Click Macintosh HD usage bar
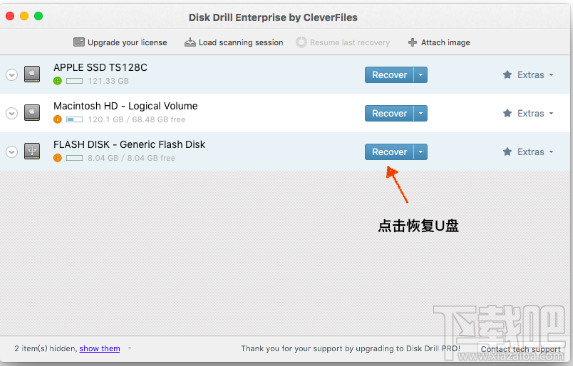 pyautogui.click(x=75, y=119)
